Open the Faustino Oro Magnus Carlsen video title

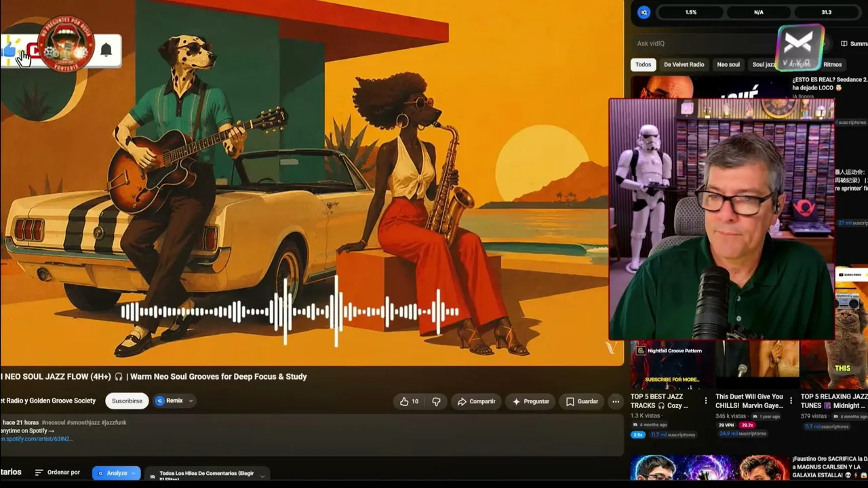coord(830,468)
